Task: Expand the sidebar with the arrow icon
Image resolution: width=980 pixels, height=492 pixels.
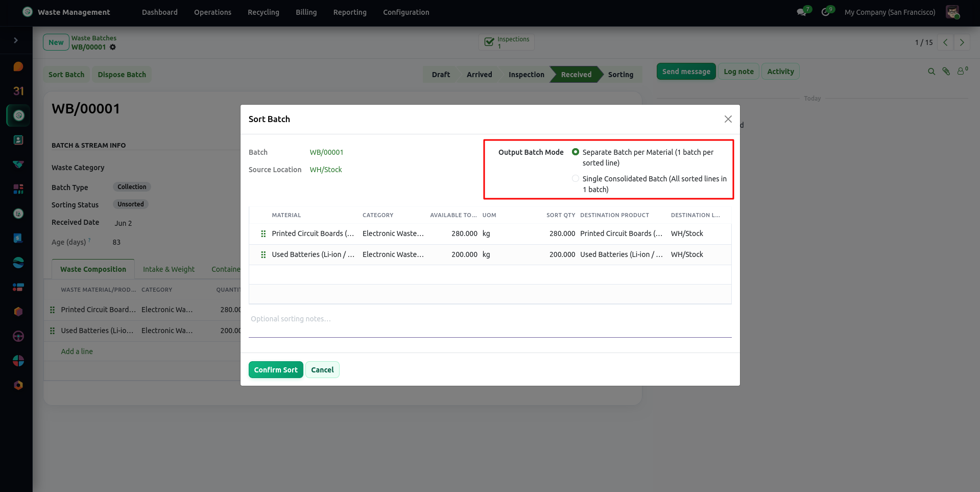Action: 16,40
